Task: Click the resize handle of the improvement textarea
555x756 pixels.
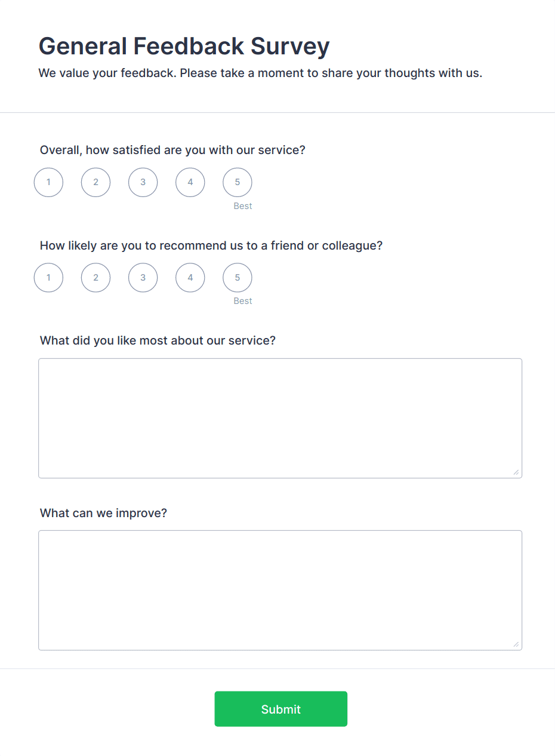Action: (516, 644)
